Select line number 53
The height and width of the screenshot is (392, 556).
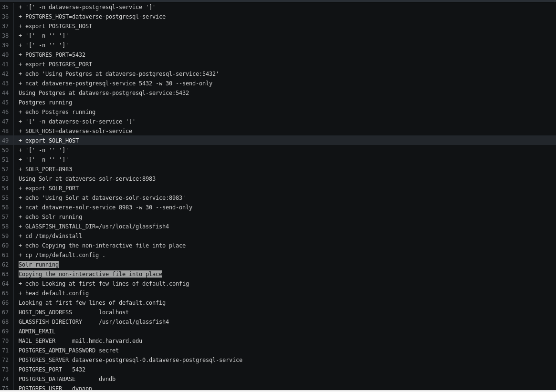coord(5,179)
